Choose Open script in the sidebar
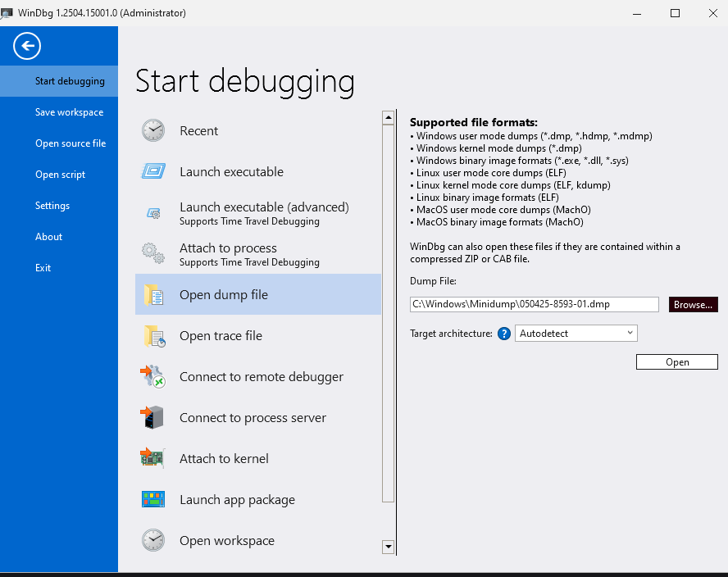The image size is (728, 577). 59,175
